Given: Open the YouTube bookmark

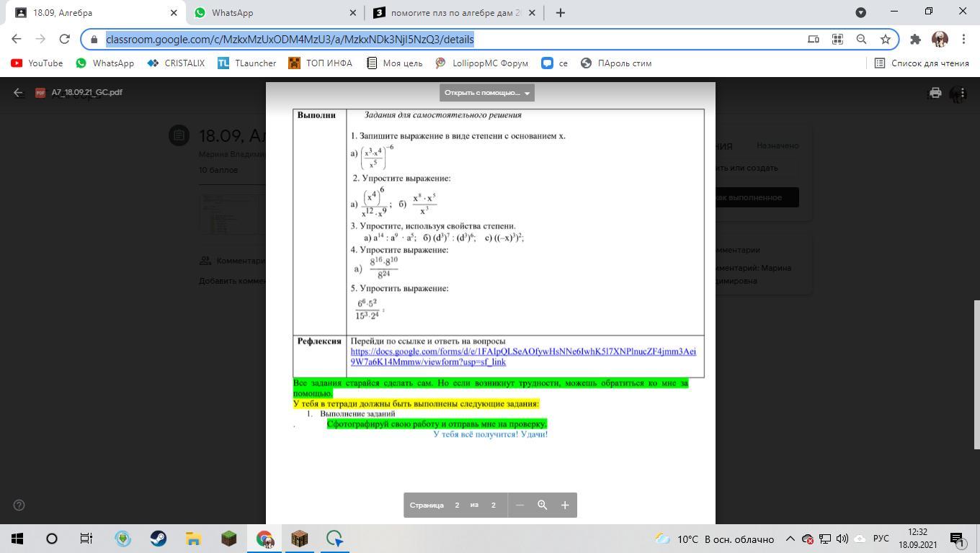Looking at the screenshot, I should click(37, 63).
